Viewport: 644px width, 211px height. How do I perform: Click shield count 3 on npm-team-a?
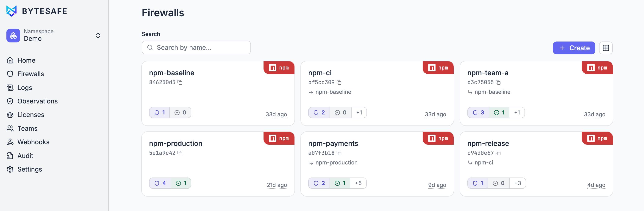coord(478,113)
